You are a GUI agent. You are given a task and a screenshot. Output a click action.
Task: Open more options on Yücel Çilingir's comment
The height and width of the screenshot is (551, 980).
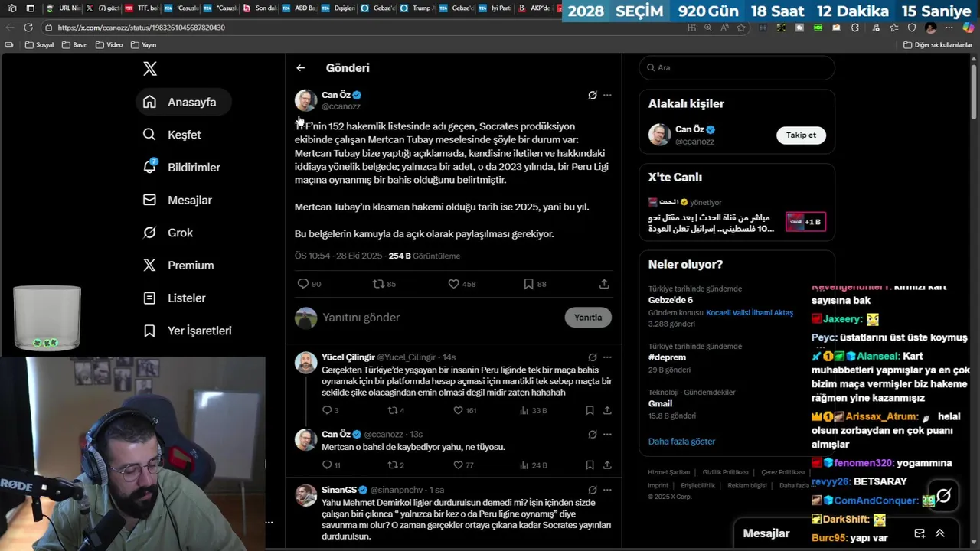[x=607, y=357]
